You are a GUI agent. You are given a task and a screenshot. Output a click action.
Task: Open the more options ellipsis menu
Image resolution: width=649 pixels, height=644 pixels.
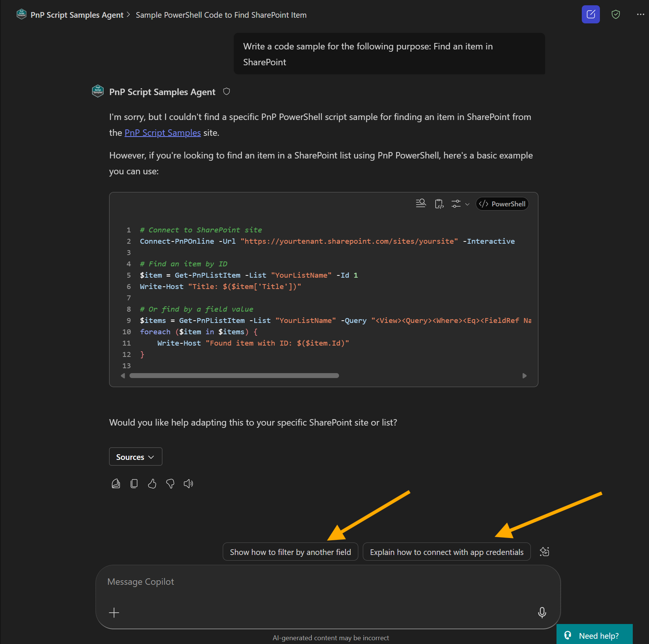[640, 14]
